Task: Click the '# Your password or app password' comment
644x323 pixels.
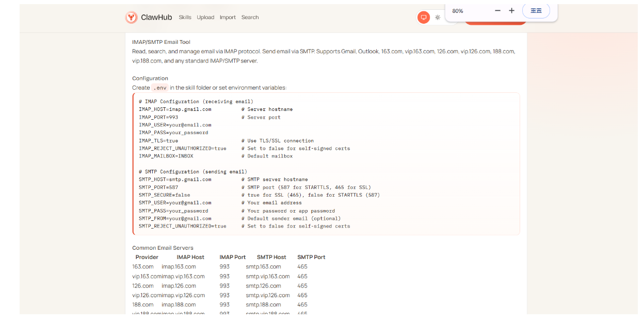Action: [288, 211]
